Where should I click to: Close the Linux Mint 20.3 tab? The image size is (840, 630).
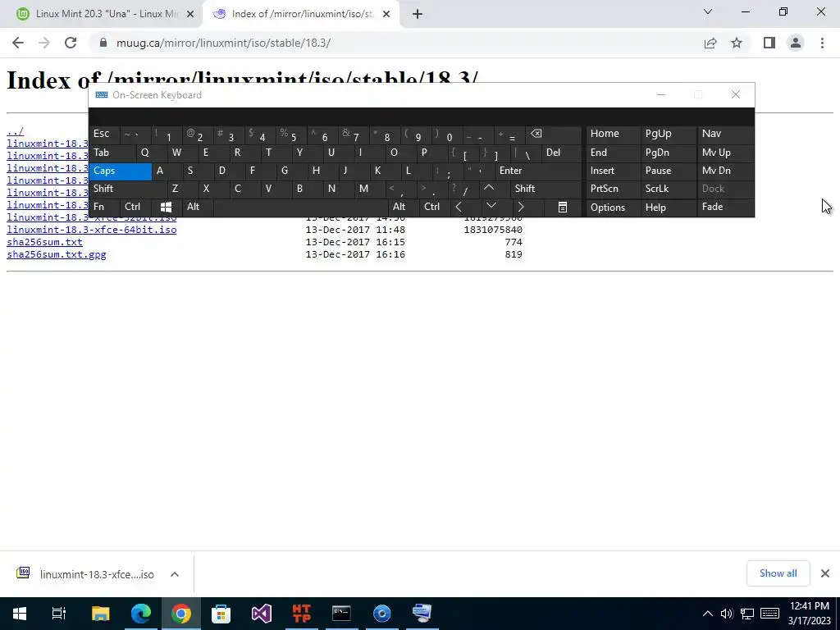[x=190, y=14]
